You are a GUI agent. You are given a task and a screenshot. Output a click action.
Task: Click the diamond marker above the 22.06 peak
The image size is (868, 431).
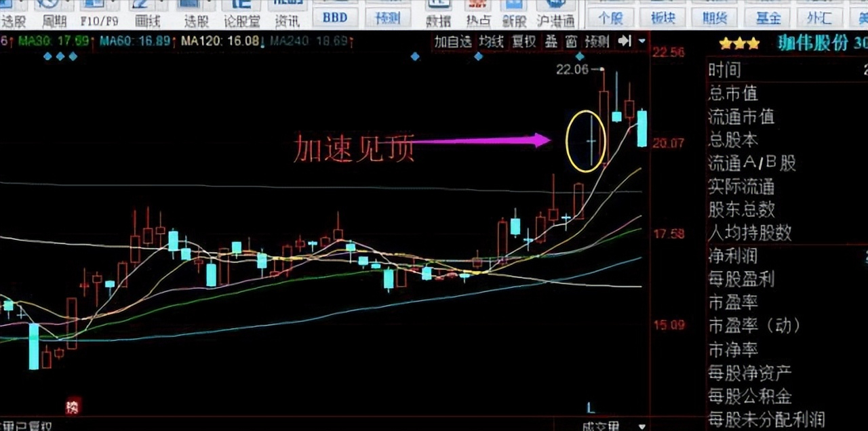tap(580, 56)
